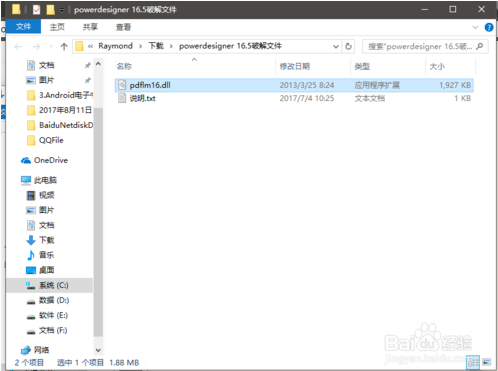The width and height of the screenshot is (498, 371).
Task: Click the OneDrive cloud icon
Action: pyautogui.click(x=26, y=161)
